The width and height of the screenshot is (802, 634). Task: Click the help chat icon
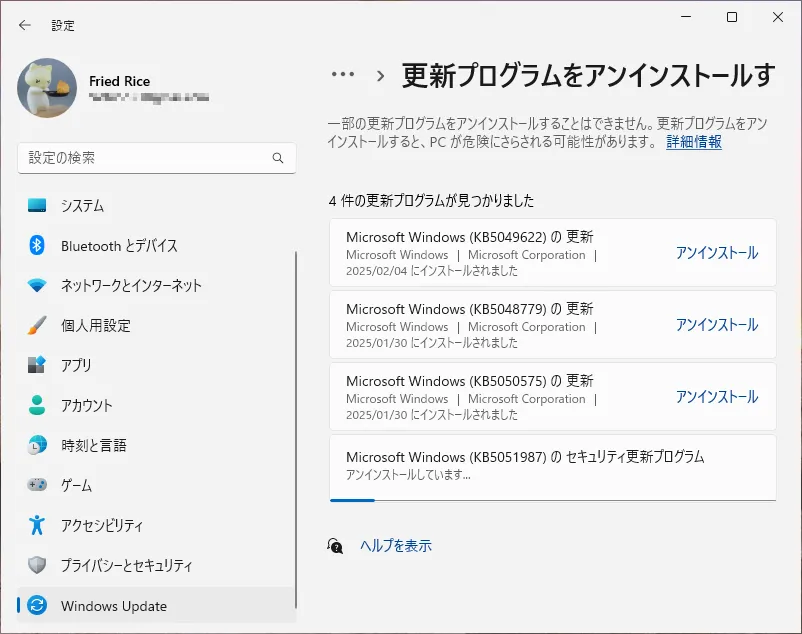pyautogui.click(x=335, y=546)
